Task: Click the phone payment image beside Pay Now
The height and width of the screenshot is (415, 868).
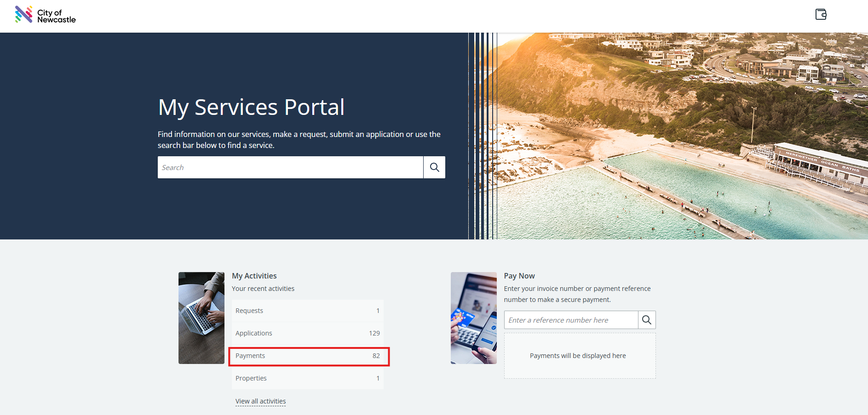Action: (x=473, y=318)
